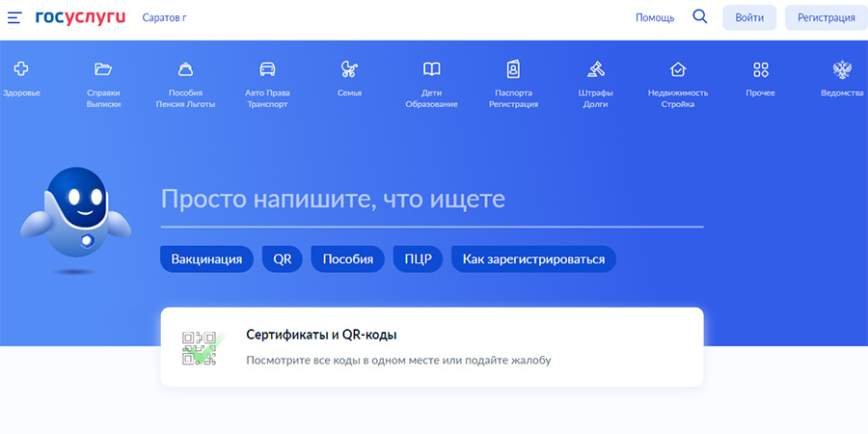Open Справки Выписки folder icon
The width and height of the screenshot is (868, 434).
[x=103, y=69]
